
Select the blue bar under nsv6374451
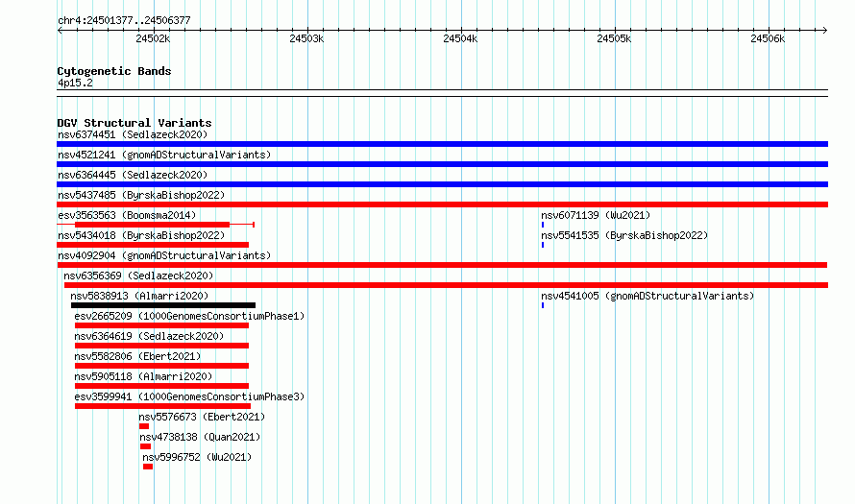pyautogui.click(x=442, y=144)
